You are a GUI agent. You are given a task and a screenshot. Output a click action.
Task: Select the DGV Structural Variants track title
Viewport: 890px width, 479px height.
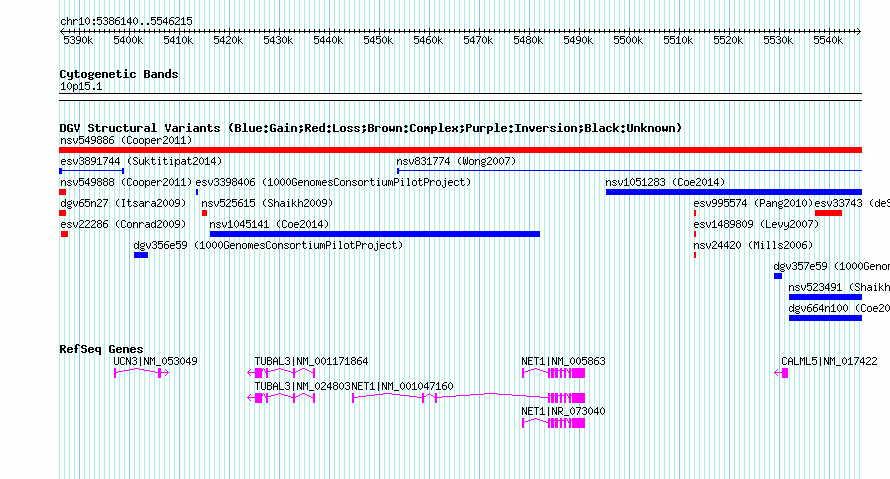coord(370,128)
